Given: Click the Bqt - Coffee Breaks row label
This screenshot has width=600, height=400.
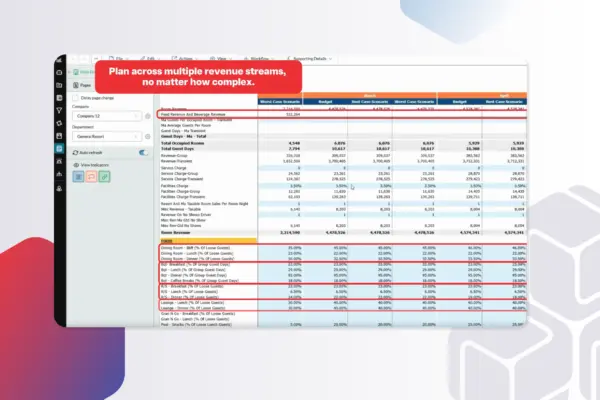Looking at the screenshot, I should pyautogui.click(x=199, y=281).
